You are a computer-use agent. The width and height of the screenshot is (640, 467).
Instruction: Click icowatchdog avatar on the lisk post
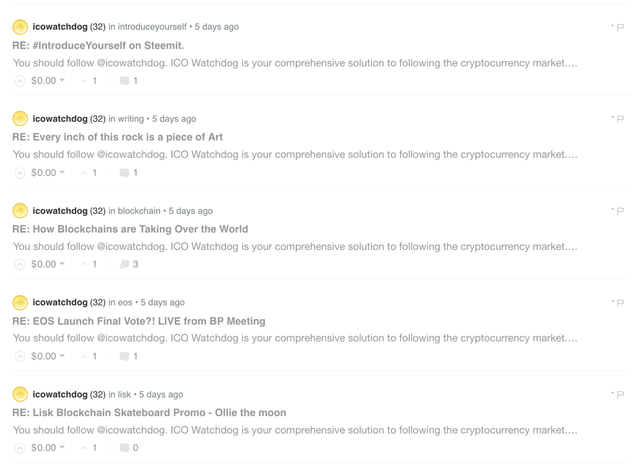19,395
